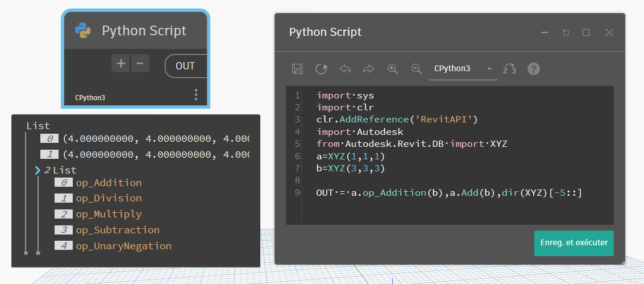Screen dimensions: 644x284
Task: Click Enreg. et exécuter button
Action: pyautogui.click(x=574, y=243)
